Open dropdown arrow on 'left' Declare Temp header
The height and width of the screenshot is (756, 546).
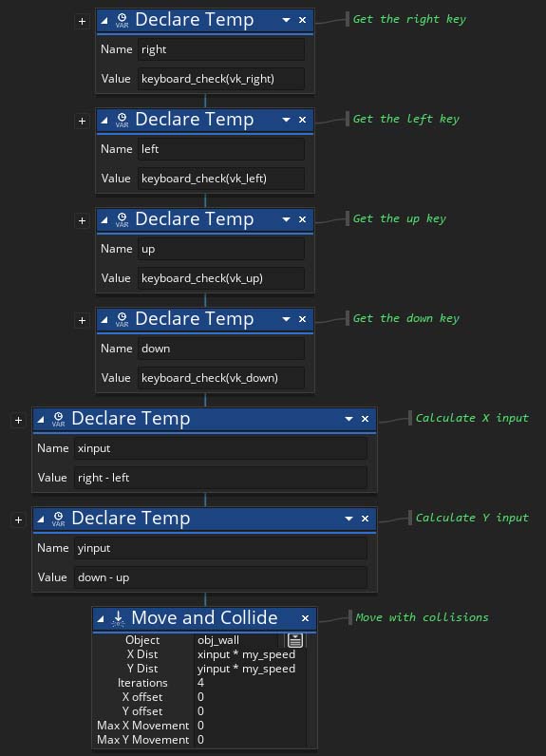coord(286,120)
